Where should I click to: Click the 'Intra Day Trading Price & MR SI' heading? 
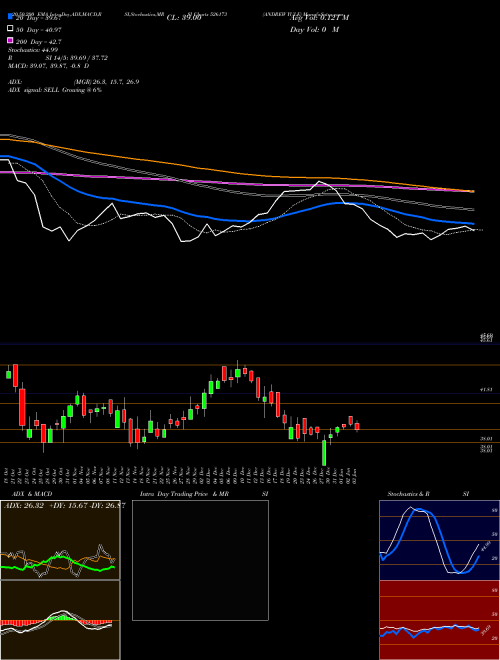coord(204,494)
